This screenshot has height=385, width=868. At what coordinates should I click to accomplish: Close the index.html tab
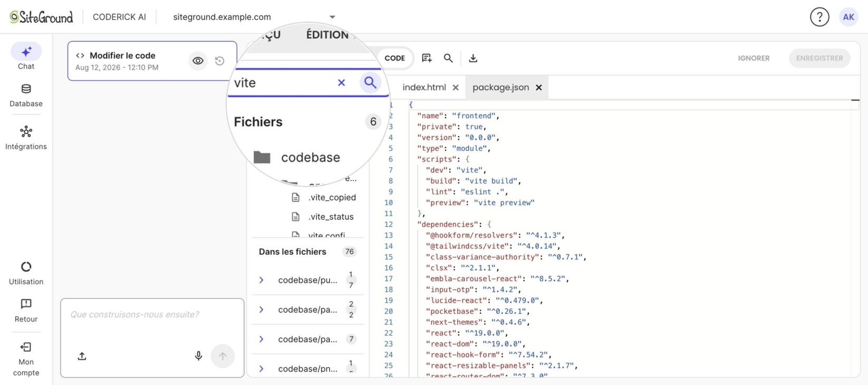(x=456, y=88)
